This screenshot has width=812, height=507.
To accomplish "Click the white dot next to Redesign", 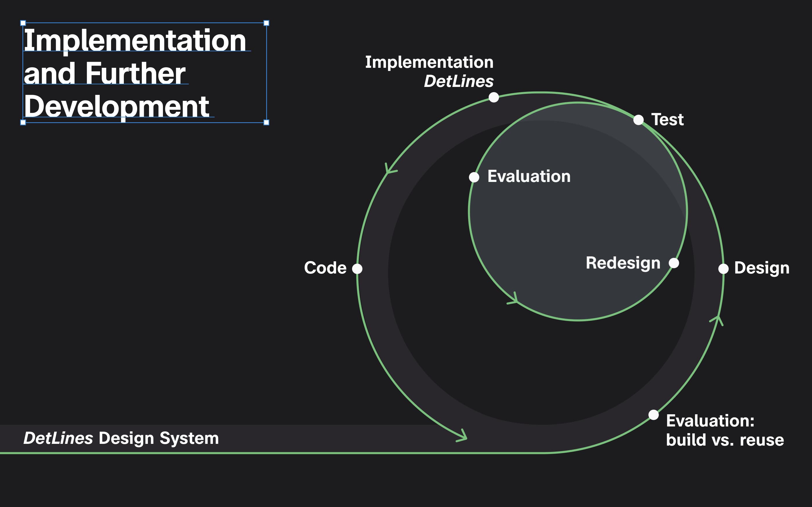I will click(x=674, y=263).
